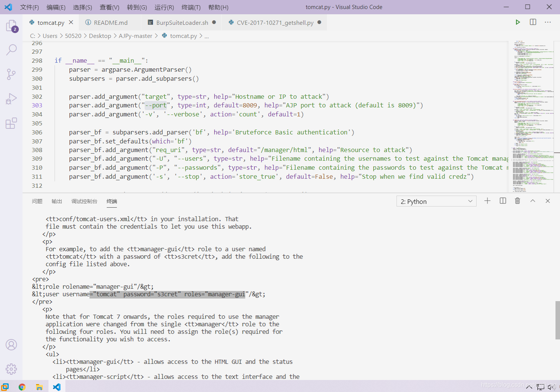
Task: Open the Explorer view in activity bar
Action: [11, 26]
